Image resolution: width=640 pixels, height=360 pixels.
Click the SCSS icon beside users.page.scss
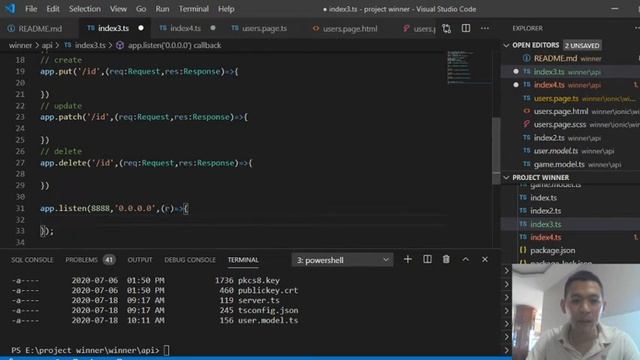coord(527,124)
